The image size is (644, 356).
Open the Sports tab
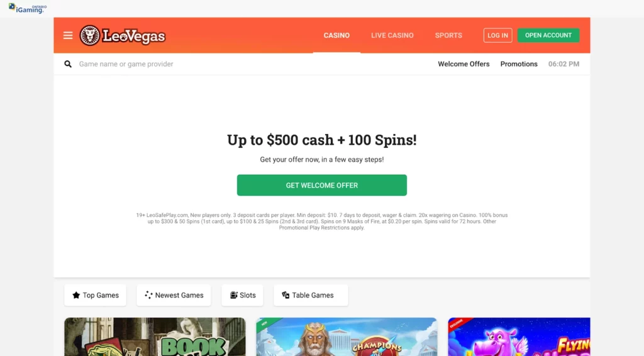coord(448,35)
